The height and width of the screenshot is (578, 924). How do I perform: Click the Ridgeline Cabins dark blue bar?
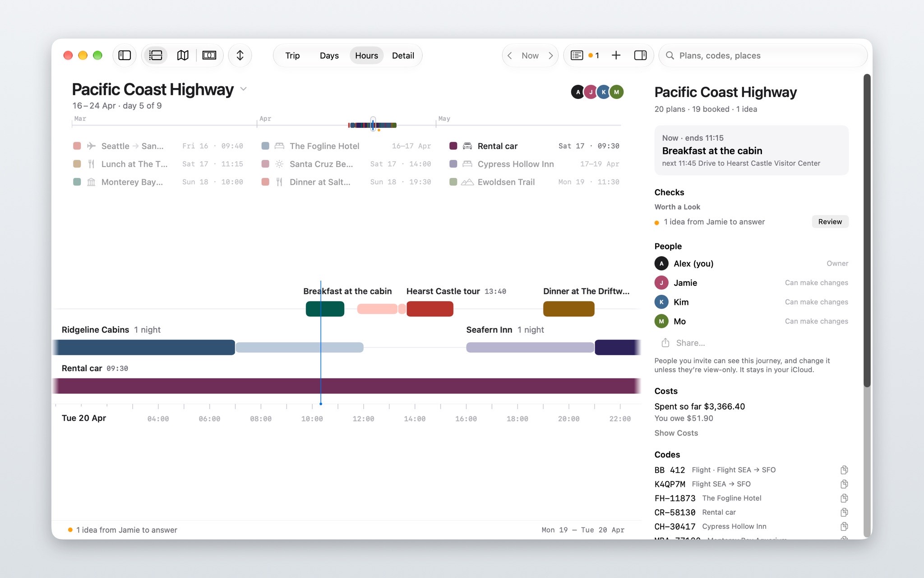(x=144, y=347)
